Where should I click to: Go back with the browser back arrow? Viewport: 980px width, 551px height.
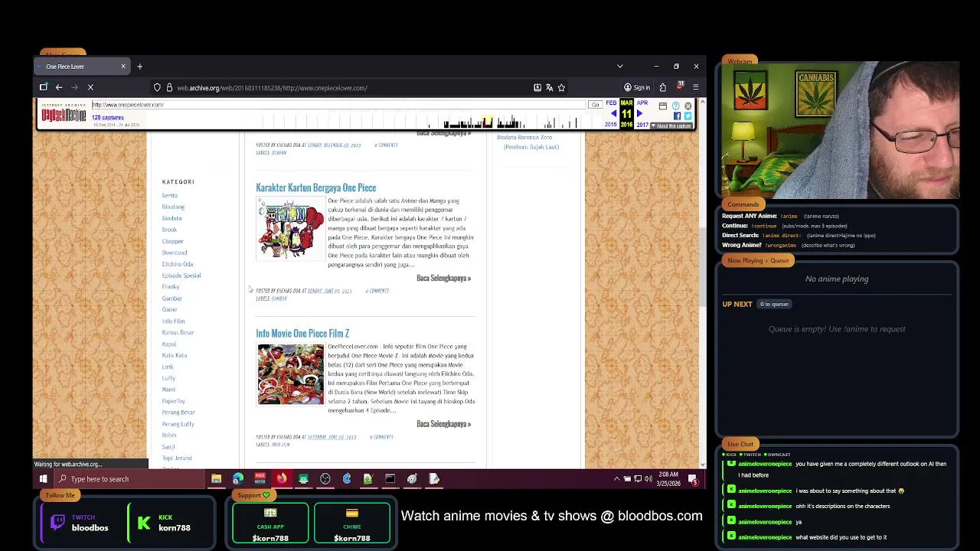[59, 87]
